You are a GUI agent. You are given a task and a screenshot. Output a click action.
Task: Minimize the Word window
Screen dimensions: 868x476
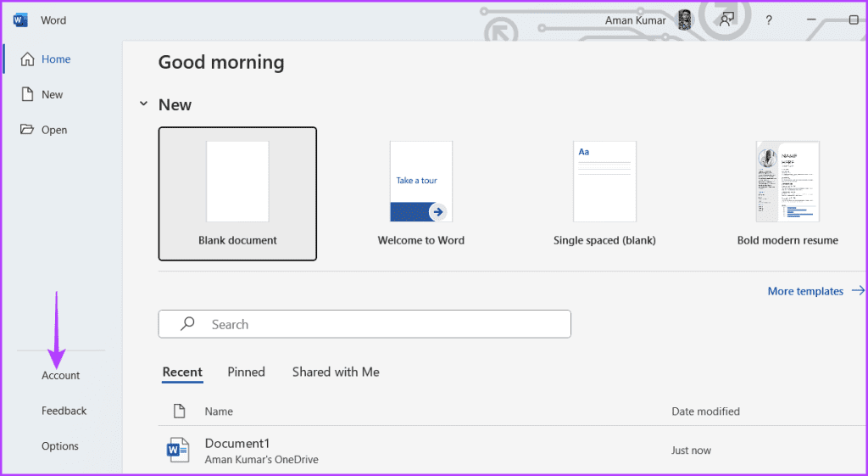[811, 20]
